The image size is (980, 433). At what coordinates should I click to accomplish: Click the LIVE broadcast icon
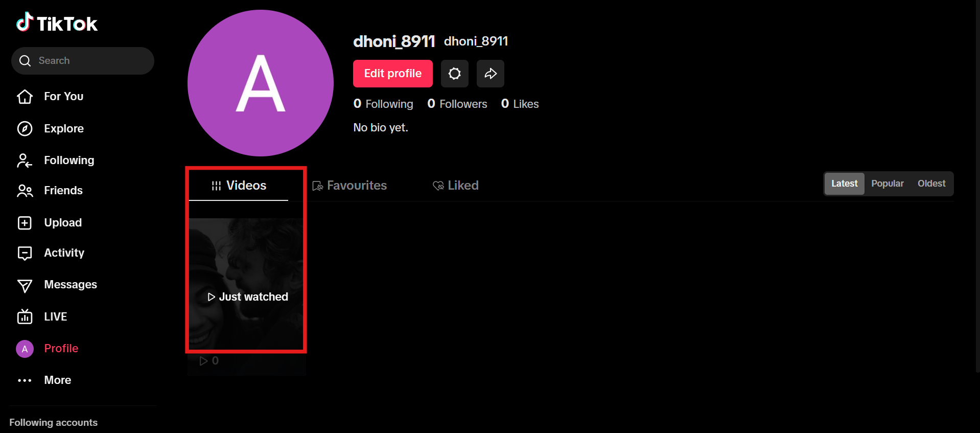tap(25, 316)
